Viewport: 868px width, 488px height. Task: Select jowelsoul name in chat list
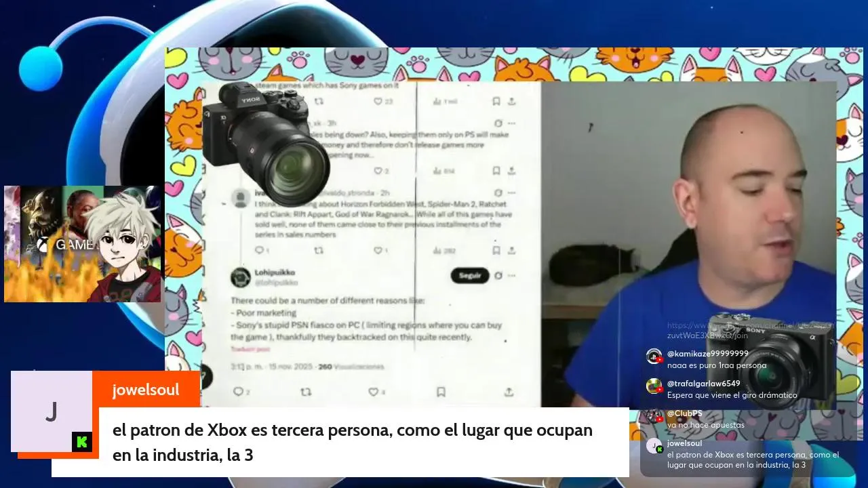[x=684, y=443]
